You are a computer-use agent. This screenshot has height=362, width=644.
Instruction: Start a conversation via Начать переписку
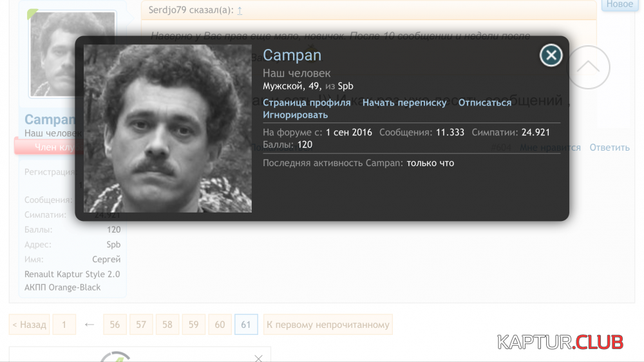[404, 102]
